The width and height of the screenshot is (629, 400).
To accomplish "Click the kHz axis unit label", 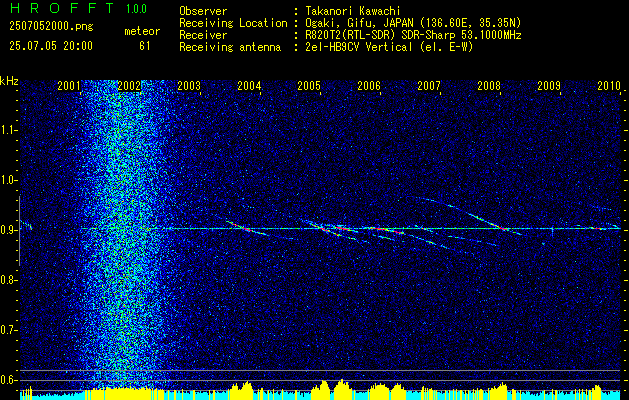I will [x=9, y=81].
